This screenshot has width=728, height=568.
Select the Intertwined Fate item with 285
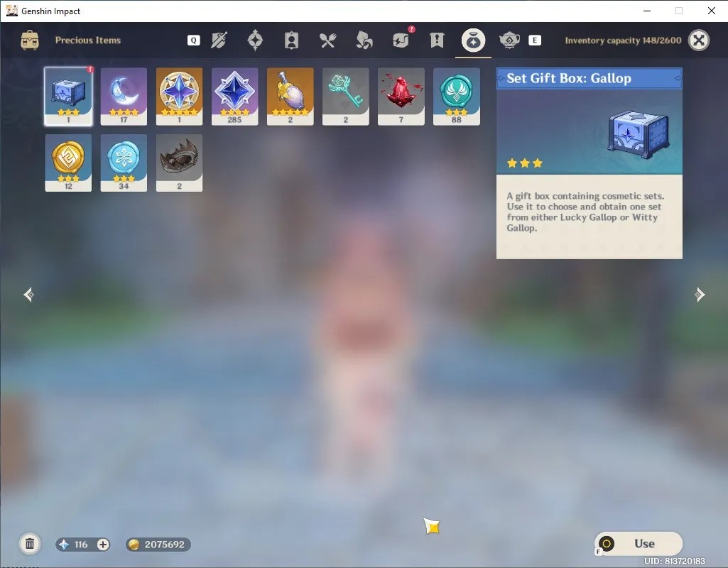234,97
